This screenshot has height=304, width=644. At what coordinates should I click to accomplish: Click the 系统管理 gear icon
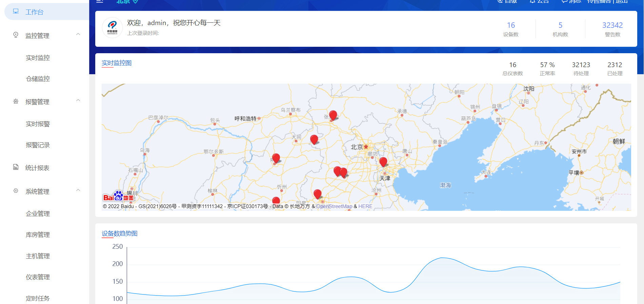[x=16, y=191]
